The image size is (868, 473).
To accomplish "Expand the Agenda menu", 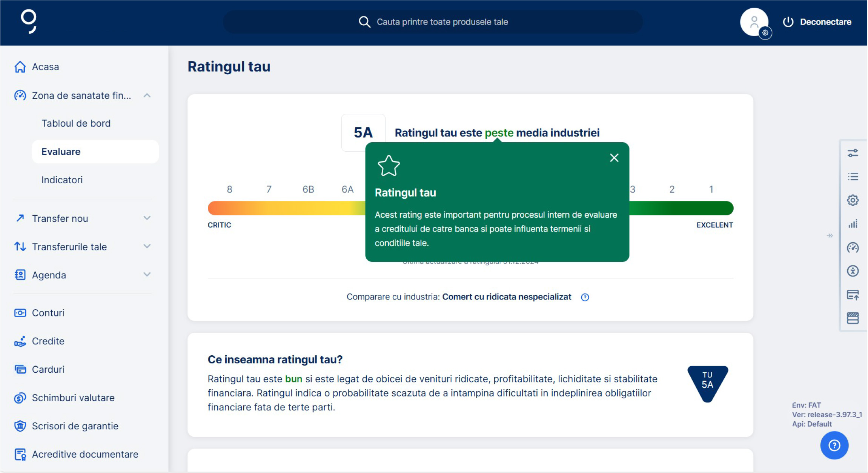I will coord(147,275).
